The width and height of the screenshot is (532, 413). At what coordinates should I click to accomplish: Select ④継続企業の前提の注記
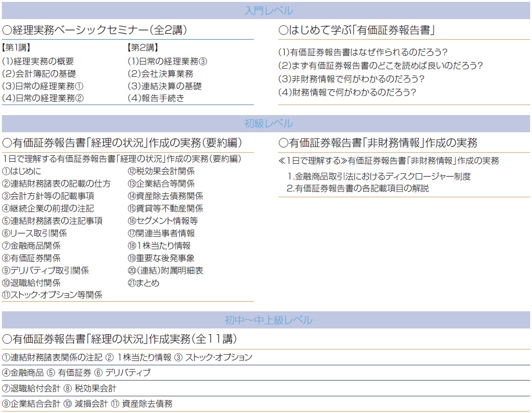click(x=48, y=208)
